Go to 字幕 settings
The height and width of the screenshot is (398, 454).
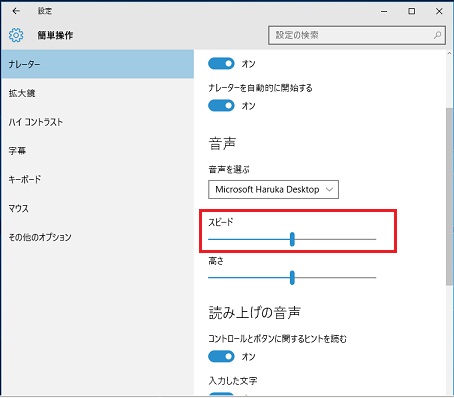pyautogui.click(x=97, y=151)
